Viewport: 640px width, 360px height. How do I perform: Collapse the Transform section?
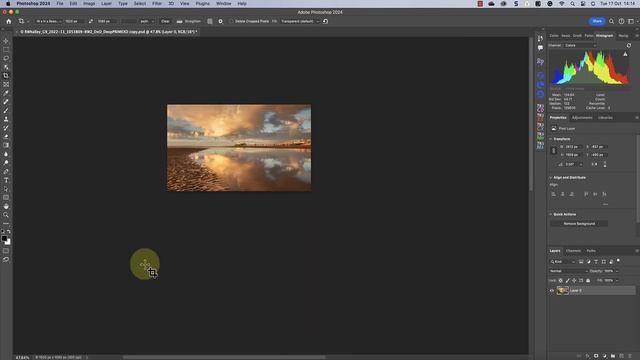[x=551, y=139]
